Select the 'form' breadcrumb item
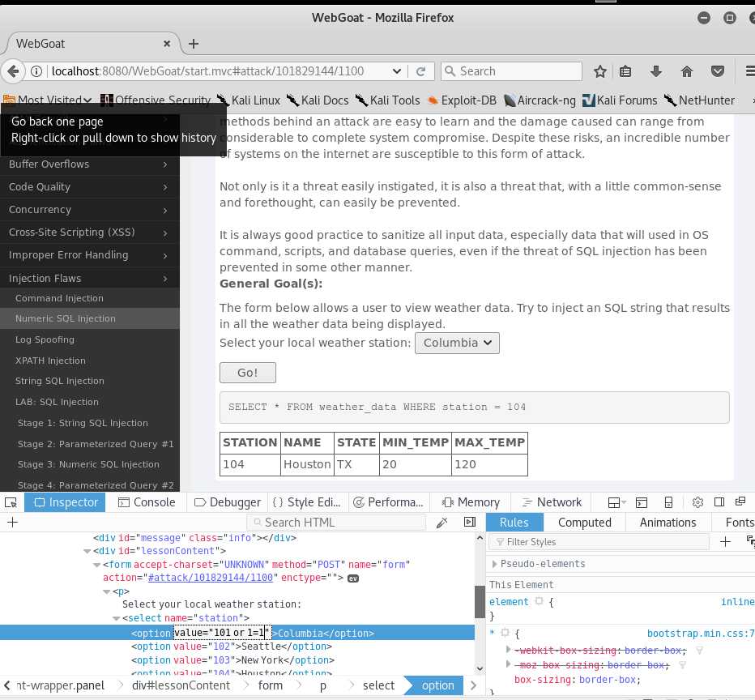Image resolution: width=755 pixels, height=700 pixels. 271,685
